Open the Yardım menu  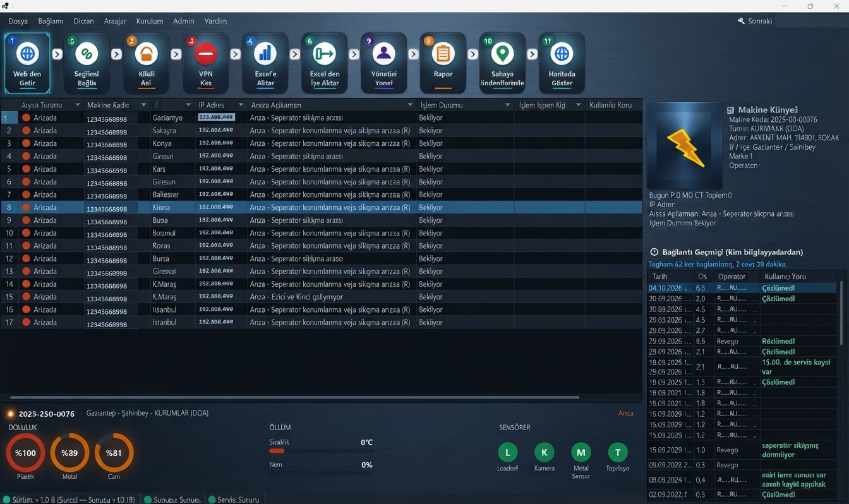215,21
